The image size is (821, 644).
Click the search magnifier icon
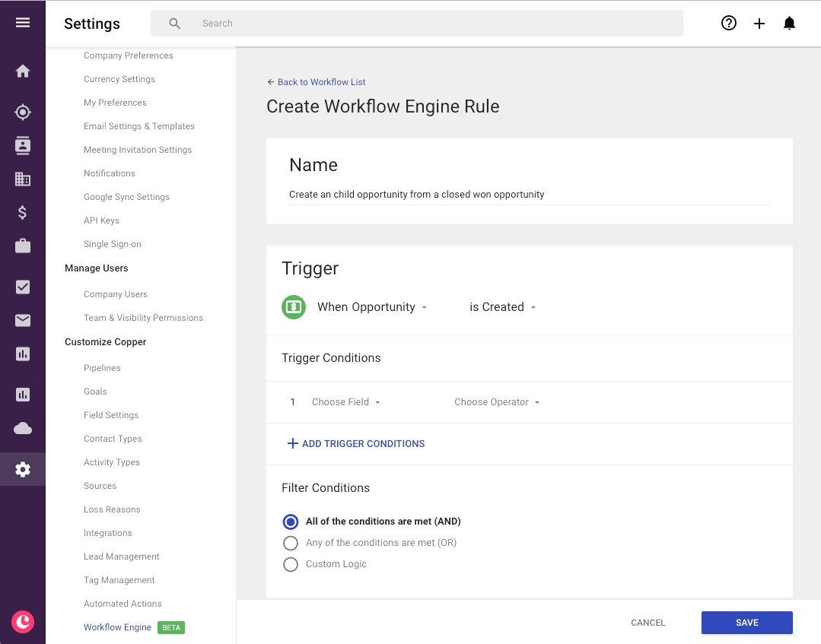(175, 24)
